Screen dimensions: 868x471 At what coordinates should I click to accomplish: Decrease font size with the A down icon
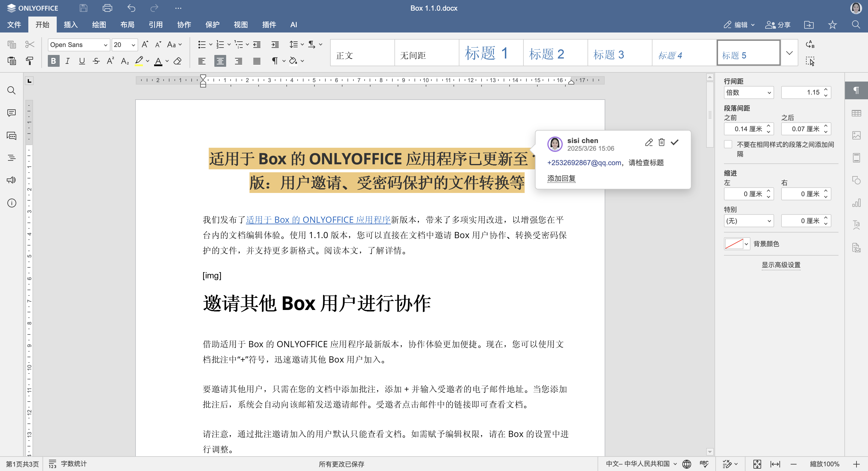(x=158, y=45)
